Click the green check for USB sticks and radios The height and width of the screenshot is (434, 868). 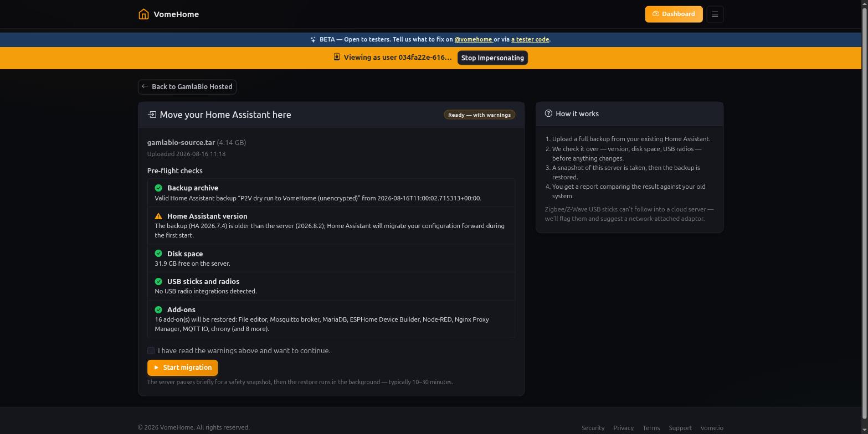coord(158,282)
